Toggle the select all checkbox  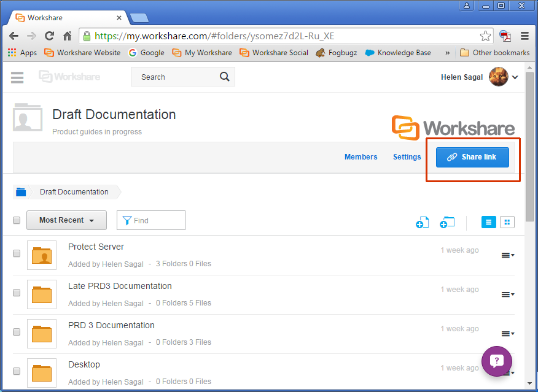pyautogui.click(x=17, y=220)
